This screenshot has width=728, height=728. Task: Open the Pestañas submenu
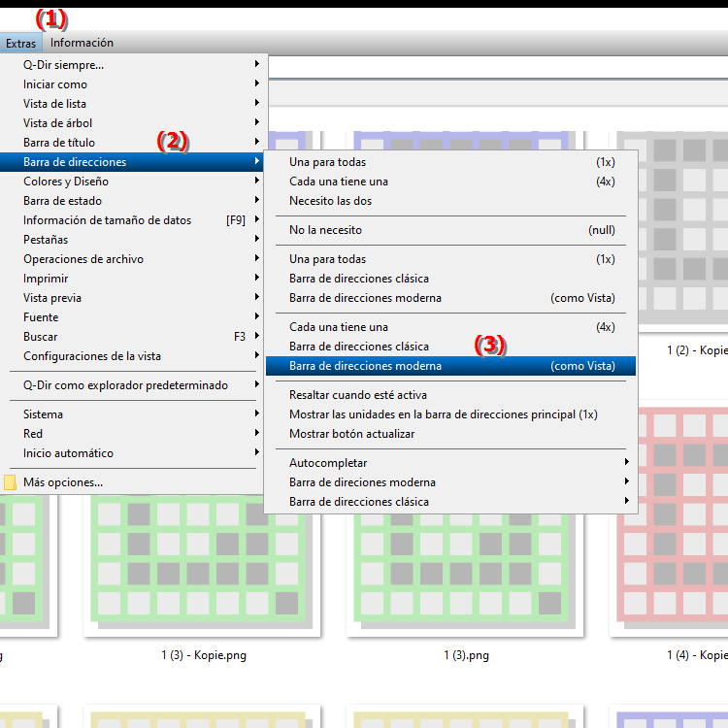click(x=133, y=240)
